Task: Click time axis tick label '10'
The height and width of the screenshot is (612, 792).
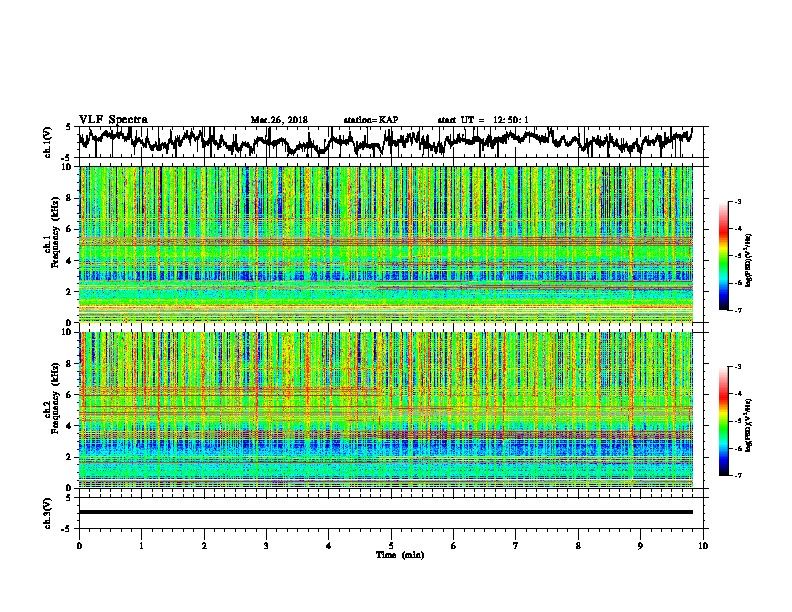Action: pyautogui.click(x=703, y=545)
